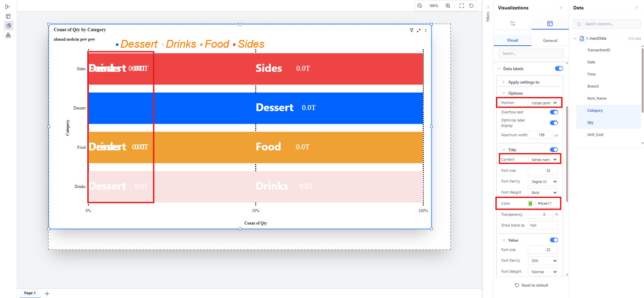Expand the Apply settings to section

pyautogui.click(x=523, y=82)
